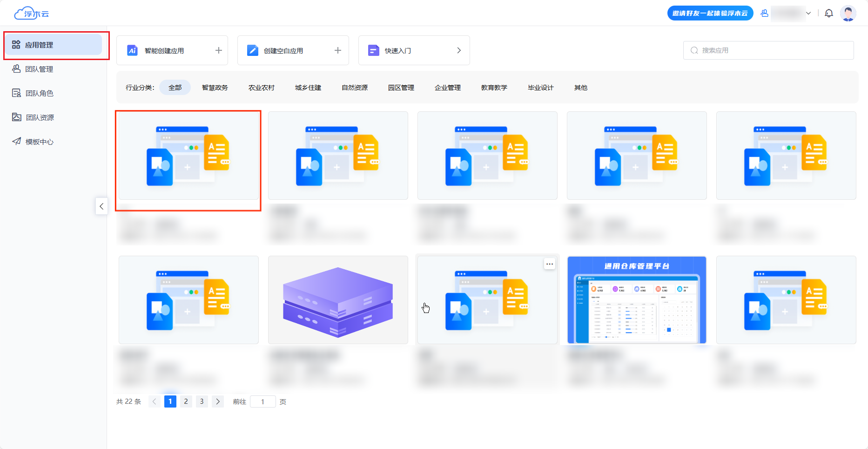Click the 快速入门 document icon

(373, 50)
